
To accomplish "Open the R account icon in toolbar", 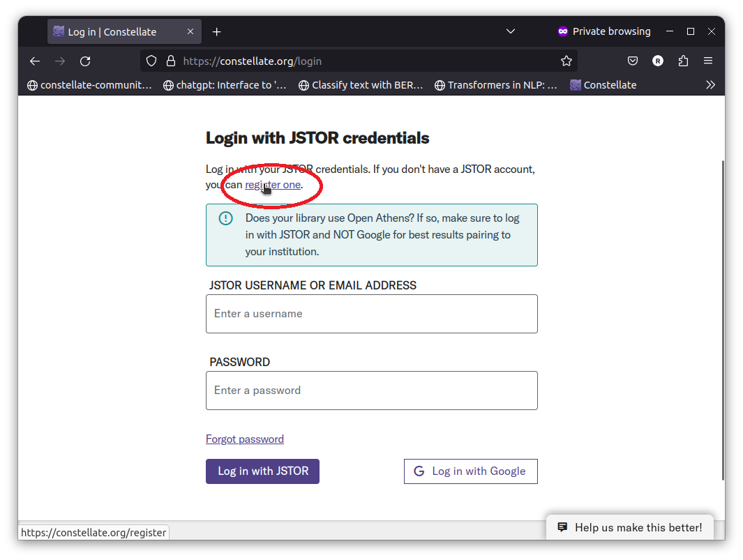I will [x=658, y=61].
